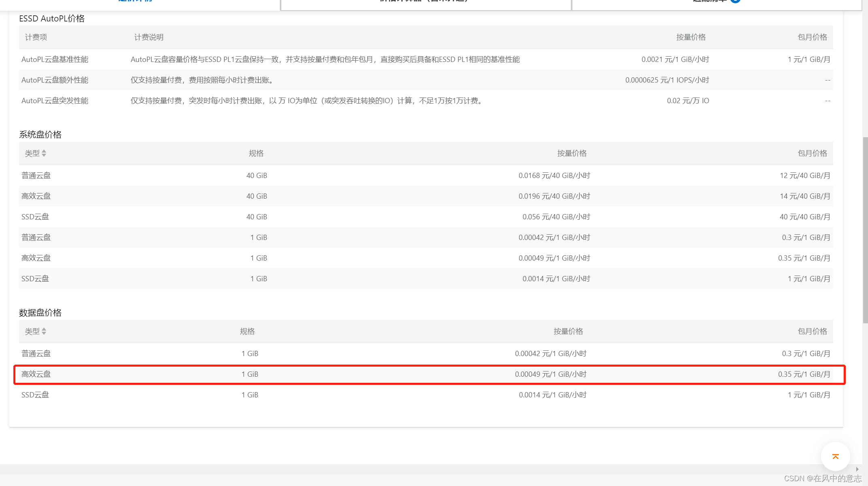The height and width of the screenshot is (486, 868).
Task: Click the 按量价格 header in 数据盘价格 table
Action: point(568,331)
